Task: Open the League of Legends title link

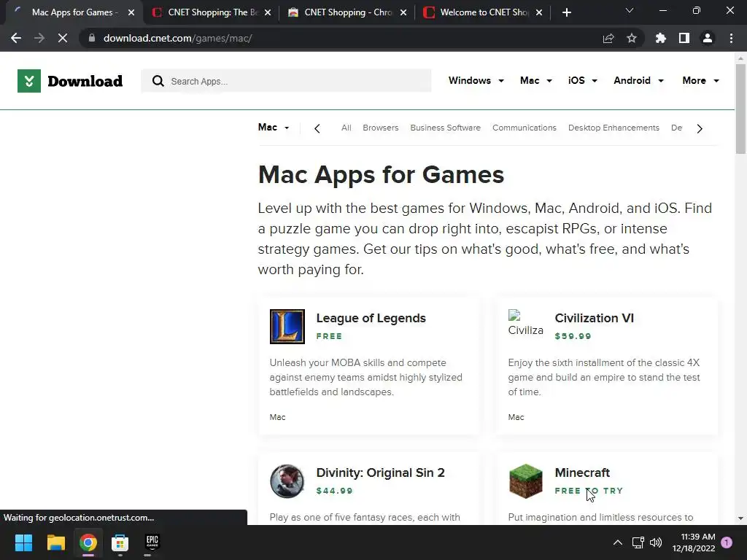Action: coord(371,318)
